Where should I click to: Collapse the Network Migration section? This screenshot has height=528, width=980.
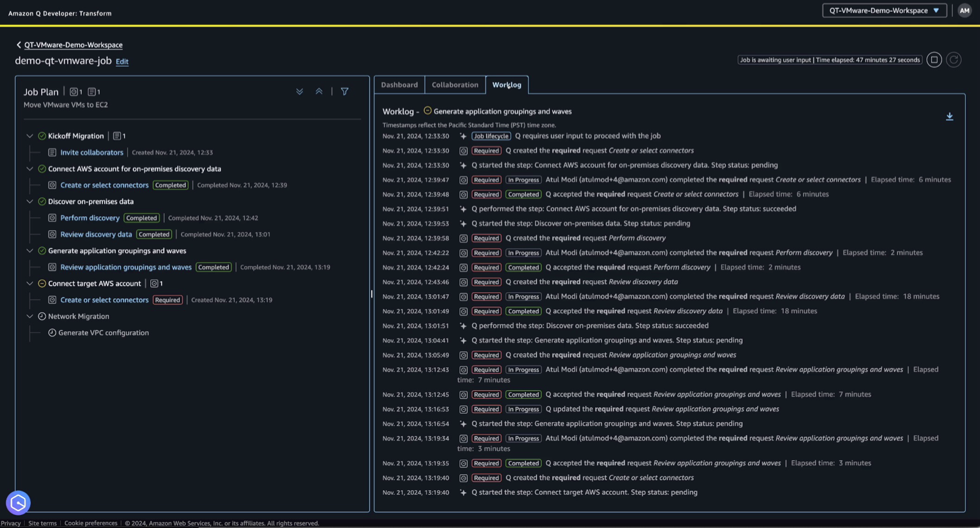29,316
